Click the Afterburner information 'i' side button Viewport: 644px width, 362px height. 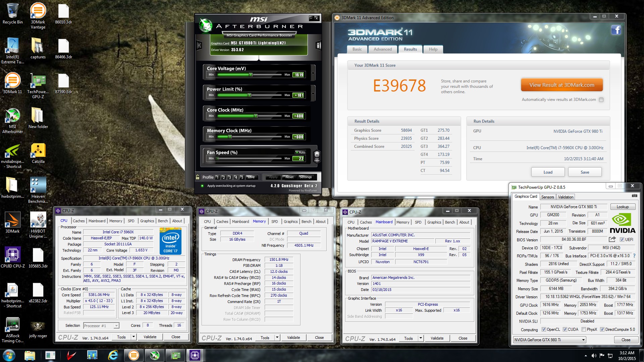[x=318, y=45]
